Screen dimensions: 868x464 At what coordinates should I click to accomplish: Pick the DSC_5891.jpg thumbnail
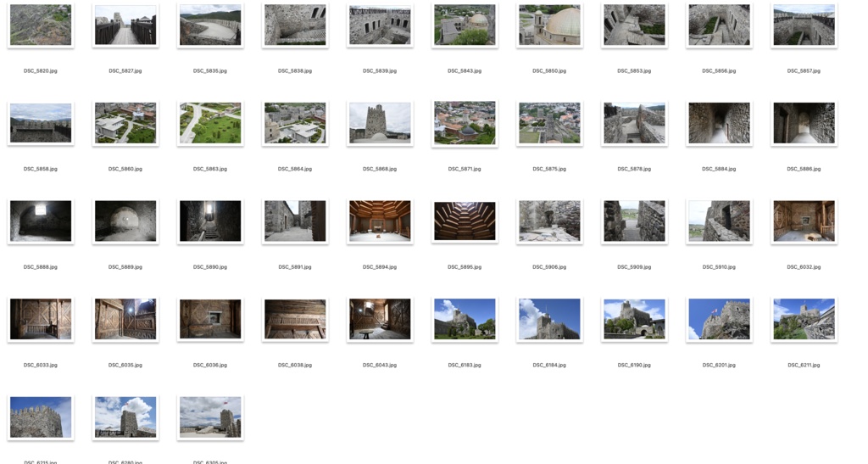coord(294,221)
